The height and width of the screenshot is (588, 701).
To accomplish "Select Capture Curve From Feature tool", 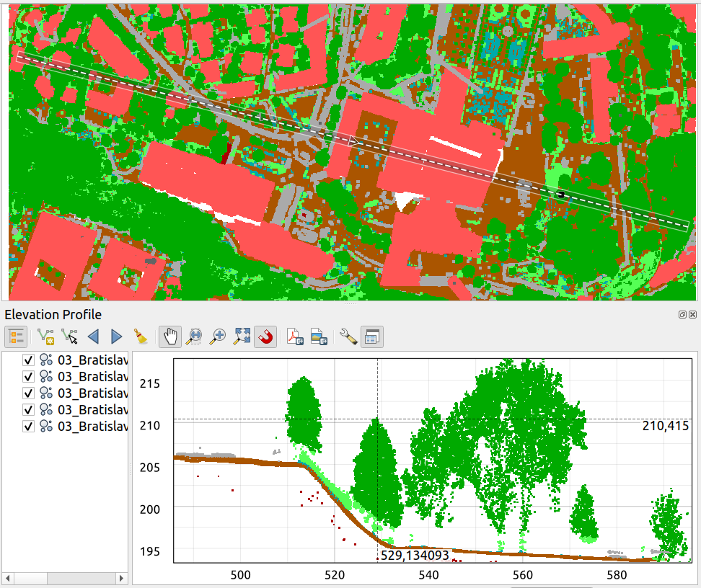I will coord(69,337).
